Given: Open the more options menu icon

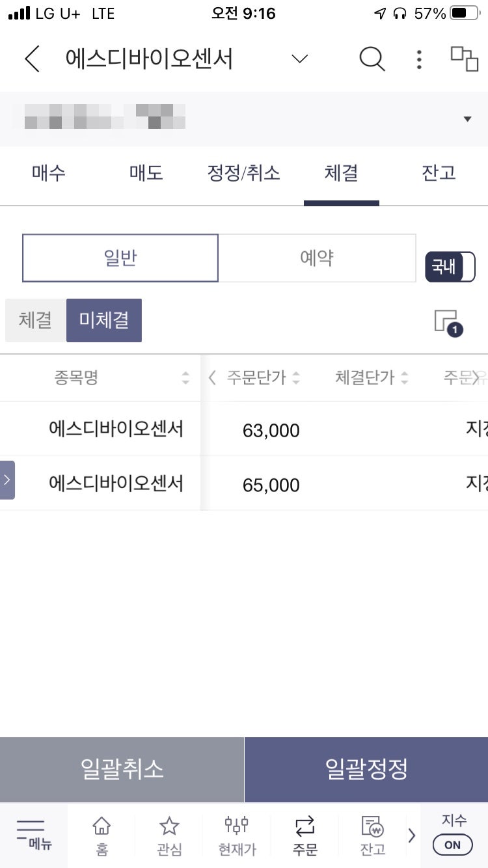Looking at the screenshot, I should (x=419, y=59).
